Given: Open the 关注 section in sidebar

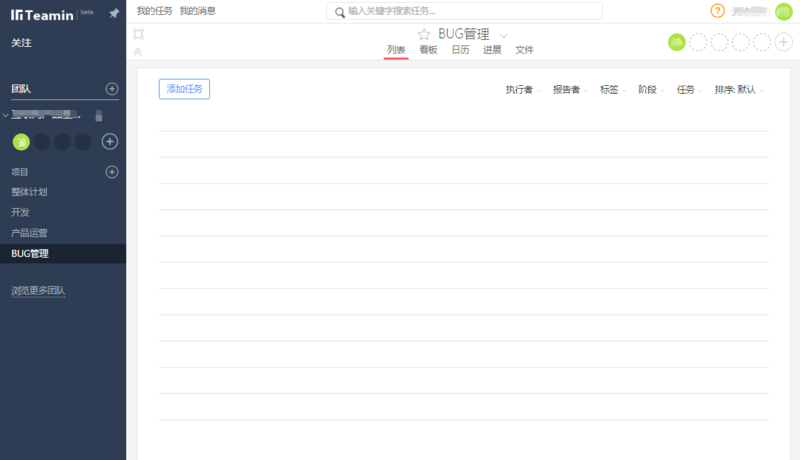Looking at the screenshot, I should [x=21, y=43].
